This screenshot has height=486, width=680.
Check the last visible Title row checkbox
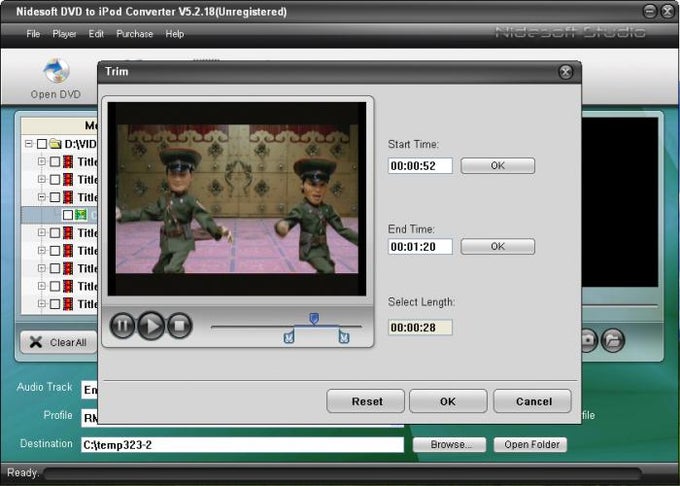point(55,304)
